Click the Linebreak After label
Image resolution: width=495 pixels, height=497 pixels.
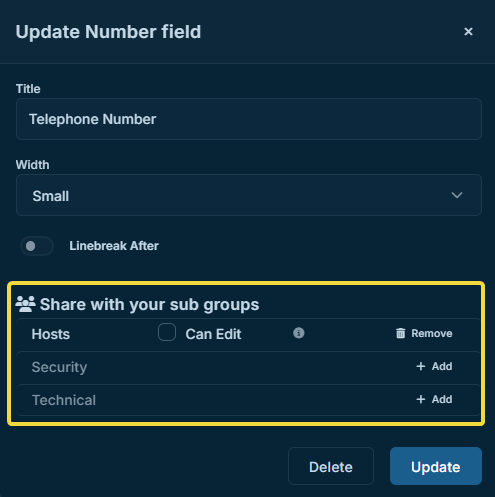coord(114,246)
